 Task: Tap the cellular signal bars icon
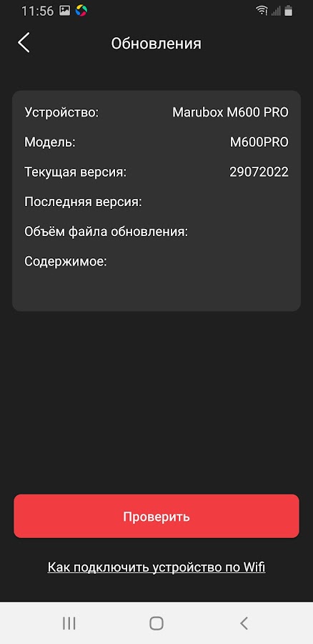point(276,11)
